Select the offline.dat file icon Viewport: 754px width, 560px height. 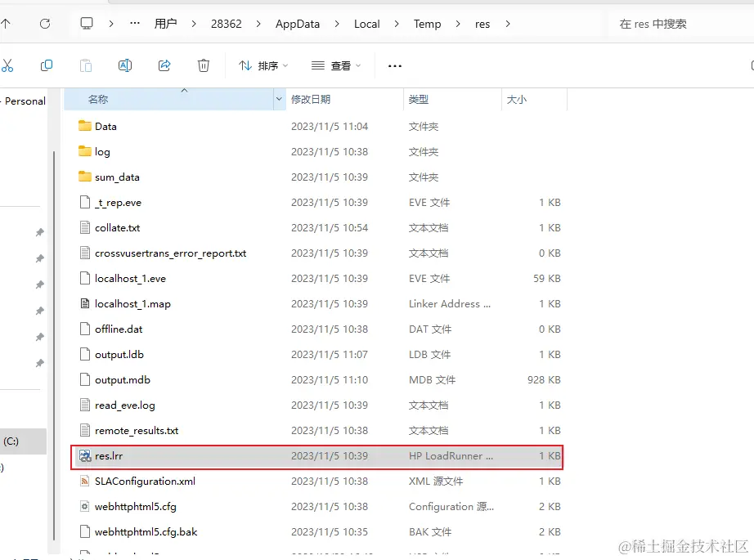[x=84, y=329]
